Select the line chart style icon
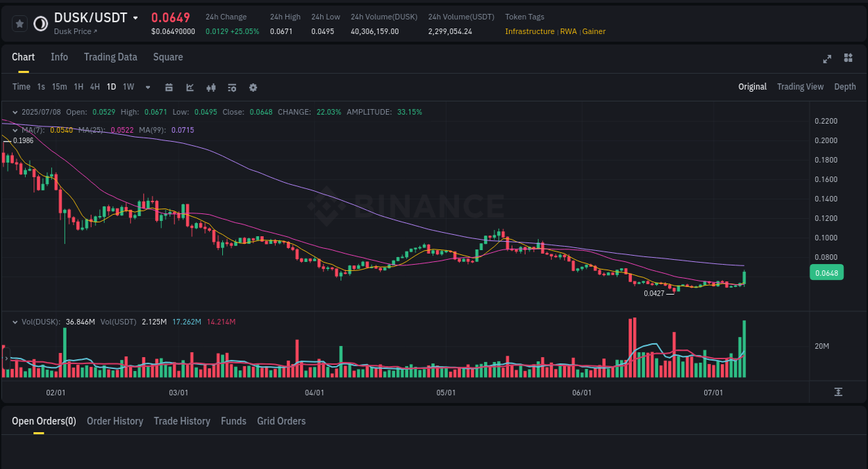 click(x=190, y=87)
